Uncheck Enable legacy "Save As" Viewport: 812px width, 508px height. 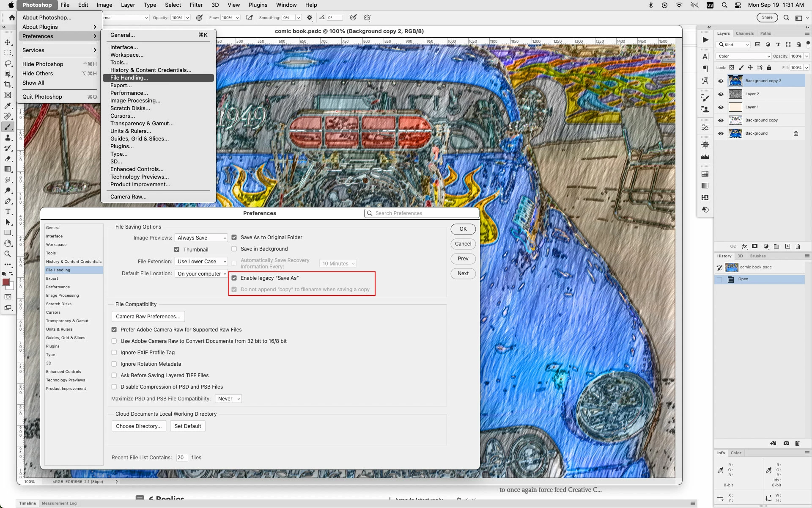(x=234, y=278)
